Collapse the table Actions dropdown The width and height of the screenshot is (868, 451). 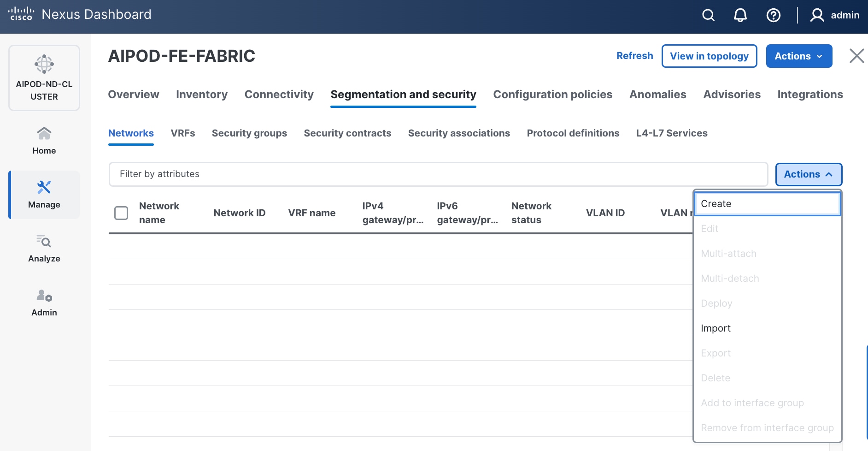(808, 174)
